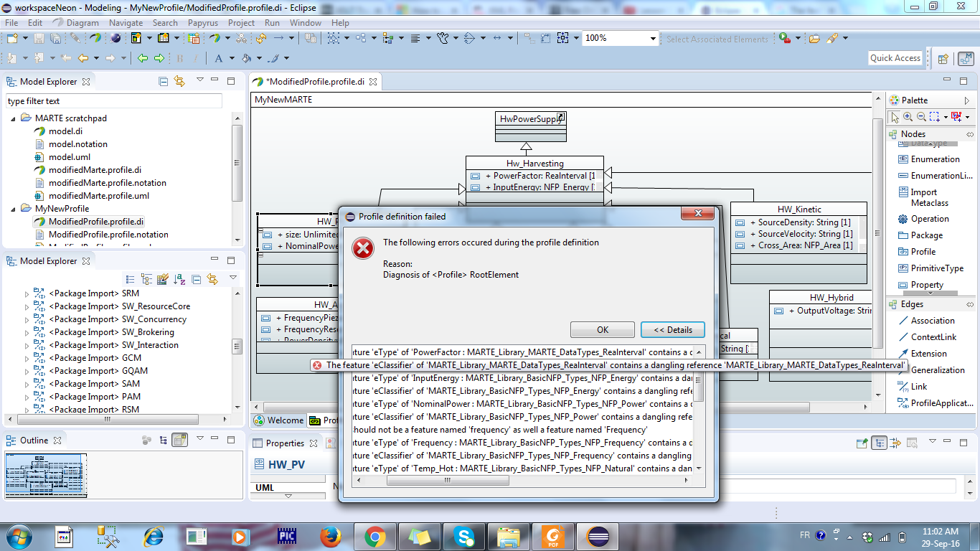Select ModifiedProfile.profile.notation file
Screen dimensions: 980x551
pos(108,235)
